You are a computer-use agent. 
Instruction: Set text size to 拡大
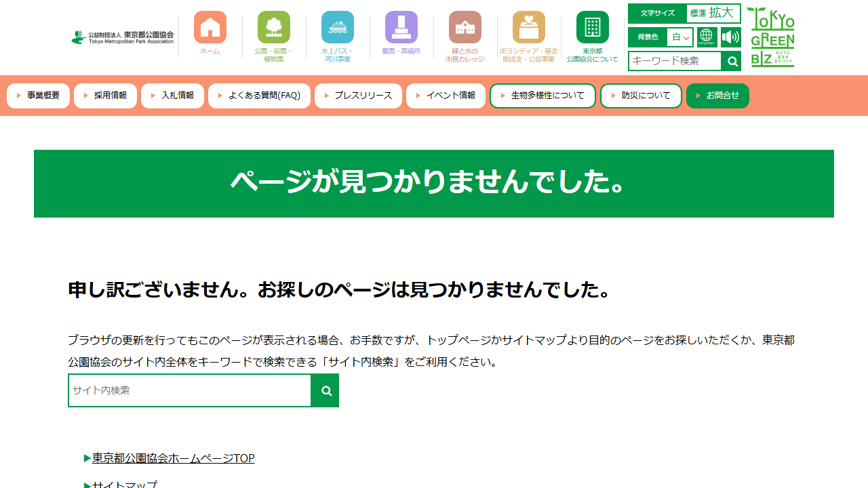click(x=722, y=13)
